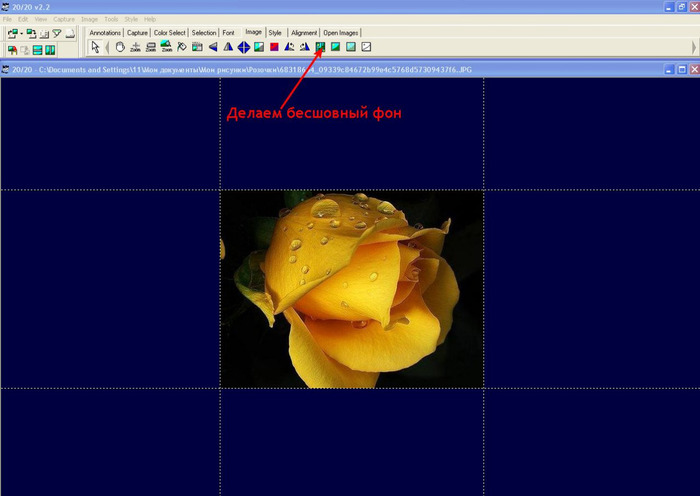Switch to the Capture toolbar tab

137,33
